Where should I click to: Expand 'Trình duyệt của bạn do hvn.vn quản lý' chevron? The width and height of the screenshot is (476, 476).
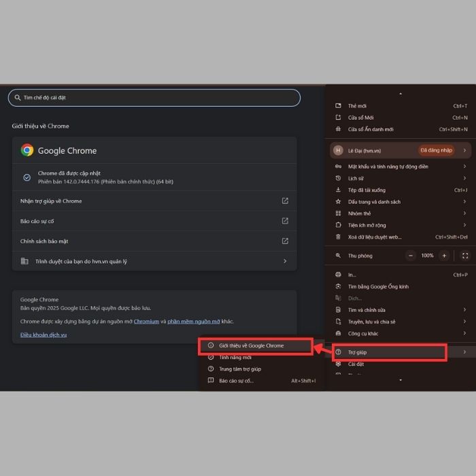coord(285,261)
